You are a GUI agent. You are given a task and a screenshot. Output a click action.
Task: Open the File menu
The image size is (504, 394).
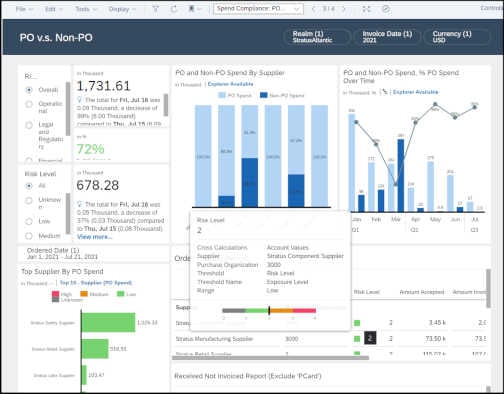[x=24, y=9]
